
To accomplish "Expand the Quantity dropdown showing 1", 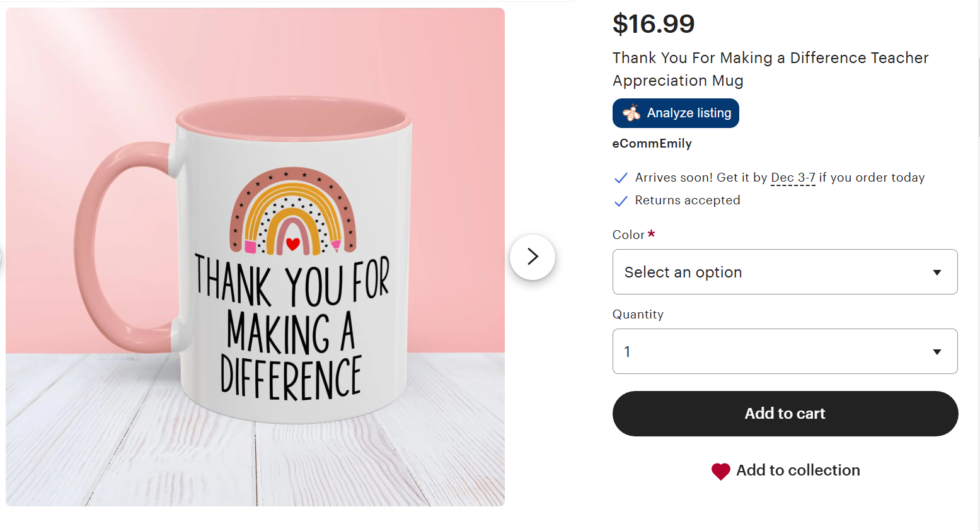I will (785, 351).
